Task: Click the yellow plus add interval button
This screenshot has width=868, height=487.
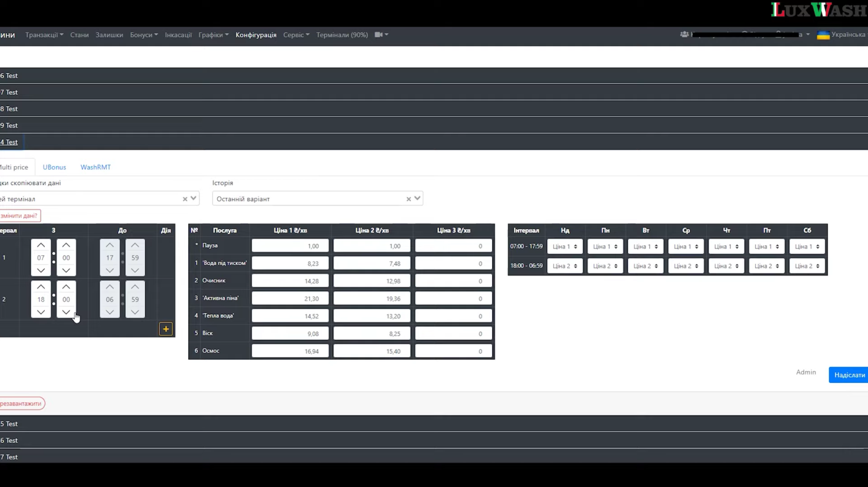Action: coord(166,329)
